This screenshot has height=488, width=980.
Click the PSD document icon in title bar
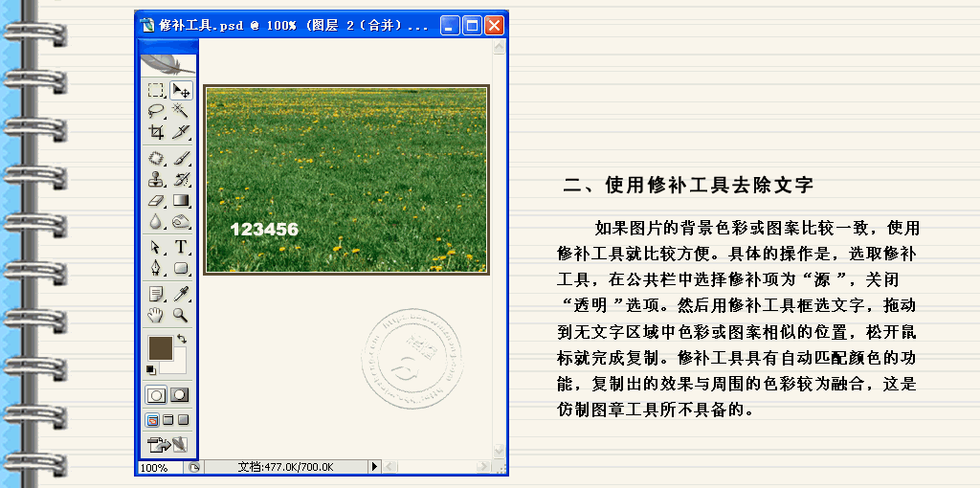point(146,26)
